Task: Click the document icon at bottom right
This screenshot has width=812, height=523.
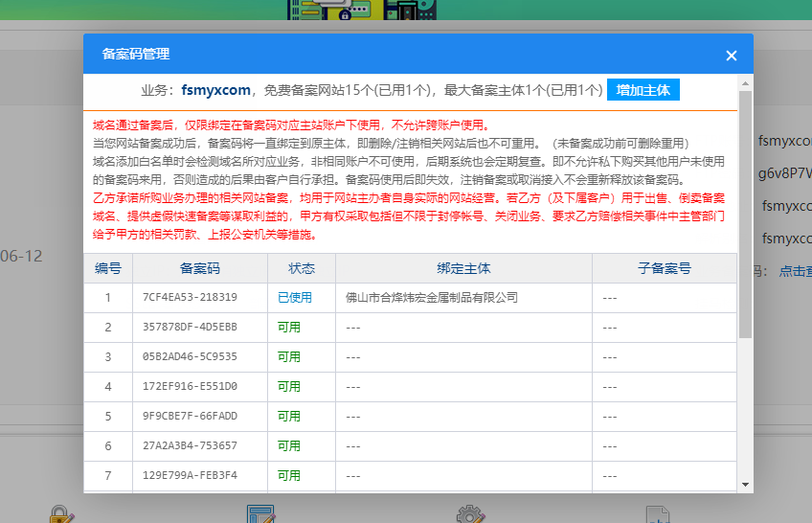Action: (x=656, y=515)
